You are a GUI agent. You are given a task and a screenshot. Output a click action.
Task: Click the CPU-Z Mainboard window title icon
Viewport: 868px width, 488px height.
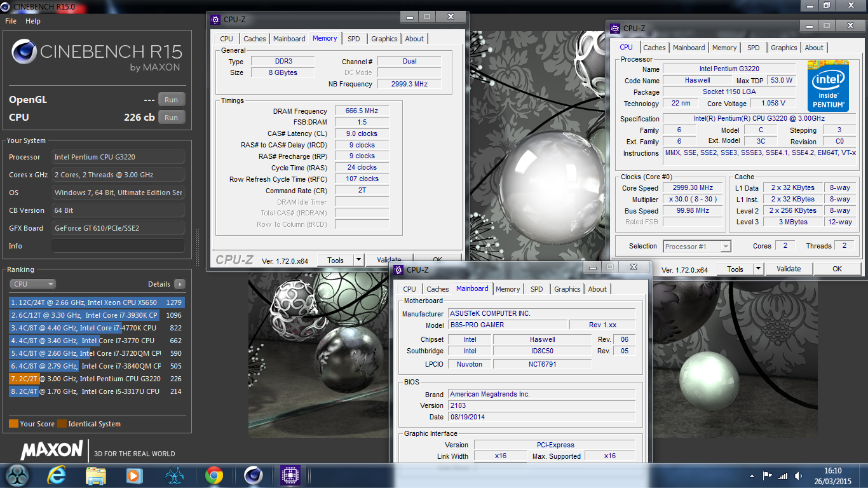click(398, 270)
